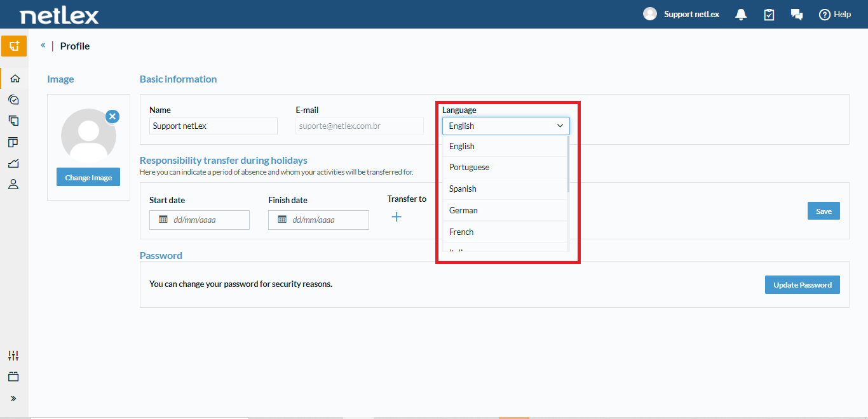The height and width of the screenshot is (419, 868).
Task: Open the user profile sidebar icon
Action: [14, 185]
